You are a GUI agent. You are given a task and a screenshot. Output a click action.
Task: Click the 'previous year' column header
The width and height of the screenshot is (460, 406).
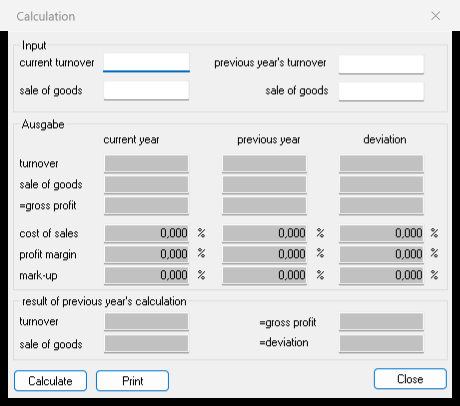coord(269,140)
